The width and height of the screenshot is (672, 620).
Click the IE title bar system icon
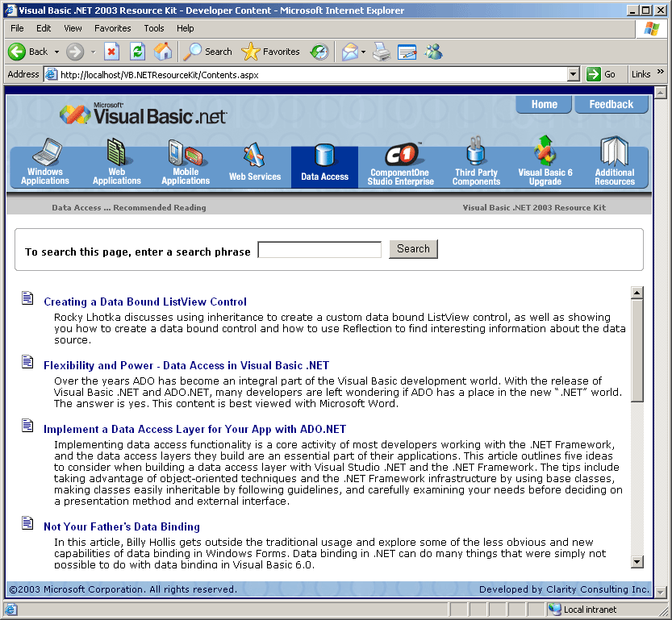tap(10, 10)
